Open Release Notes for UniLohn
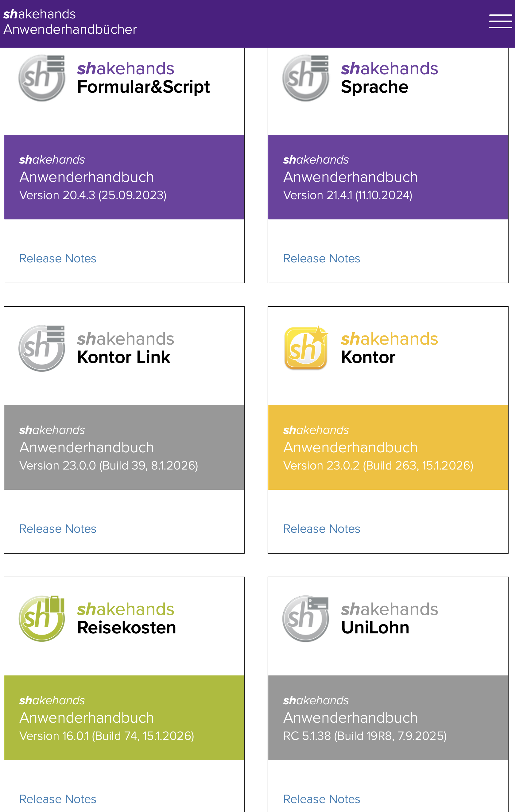Viewport: 515px width, 812px height. [321, 799]
